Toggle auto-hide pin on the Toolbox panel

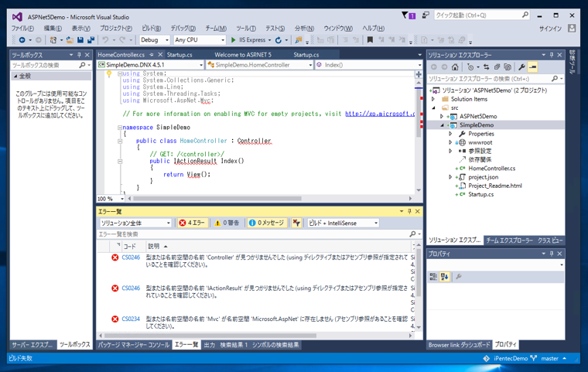(79, 55)
